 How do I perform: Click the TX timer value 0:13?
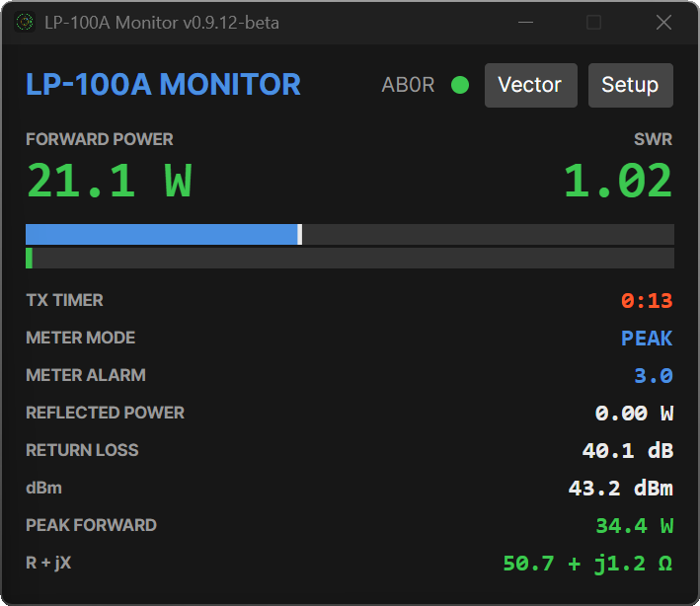click(647, 301)
